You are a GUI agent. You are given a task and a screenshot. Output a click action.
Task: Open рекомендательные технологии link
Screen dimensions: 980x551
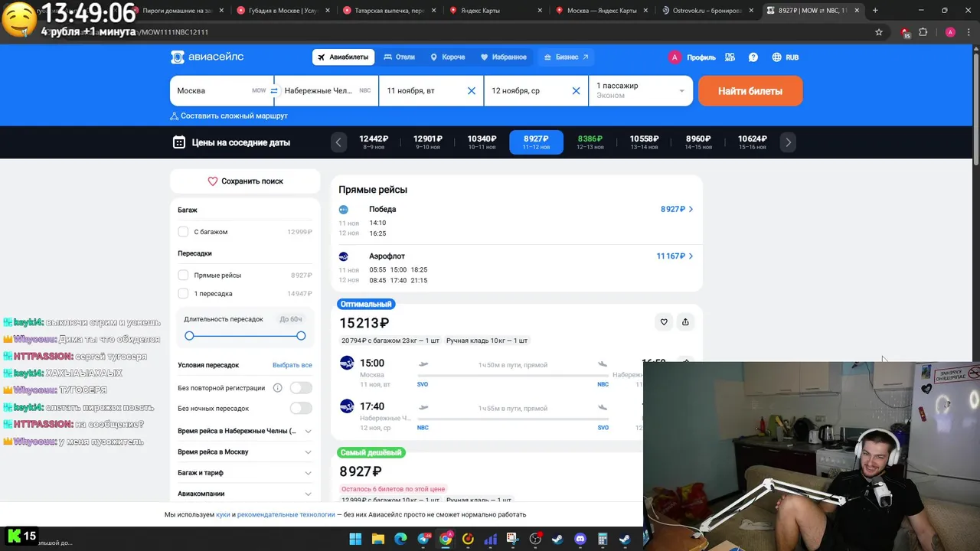tap(286, 515)
